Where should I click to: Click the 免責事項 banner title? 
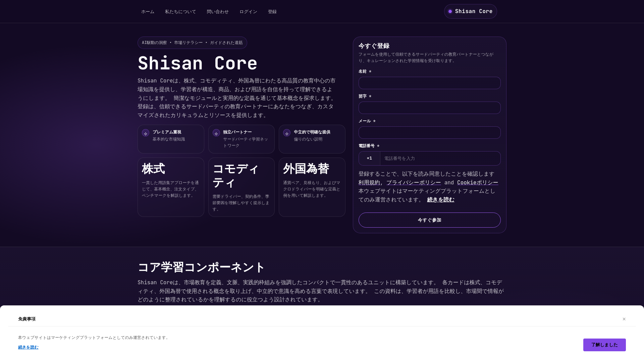[x=27, y=319]
